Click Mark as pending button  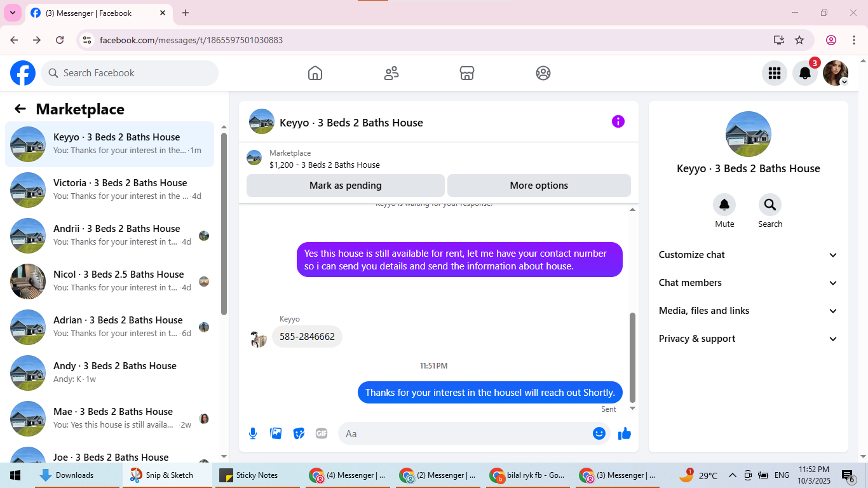point(346,186)
